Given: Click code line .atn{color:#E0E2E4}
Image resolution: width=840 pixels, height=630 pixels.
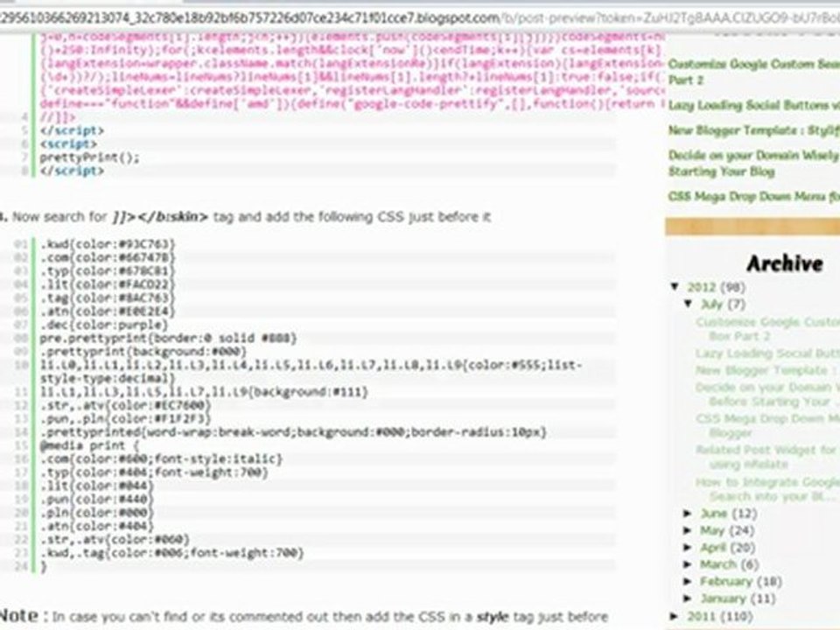Looking at the screenshot, I should (108, 311).
